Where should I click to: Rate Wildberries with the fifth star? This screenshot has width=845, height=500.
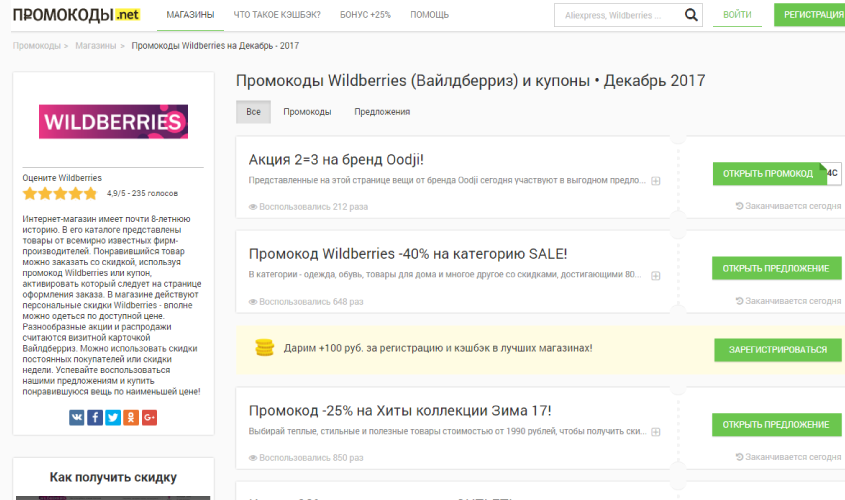(91, 194)
